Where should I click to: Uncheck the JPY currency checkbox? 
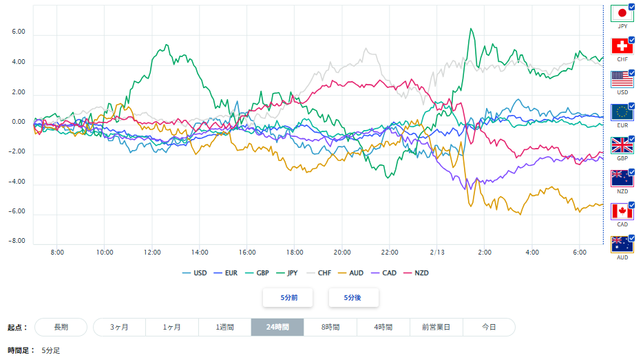[x=631, y=7]
